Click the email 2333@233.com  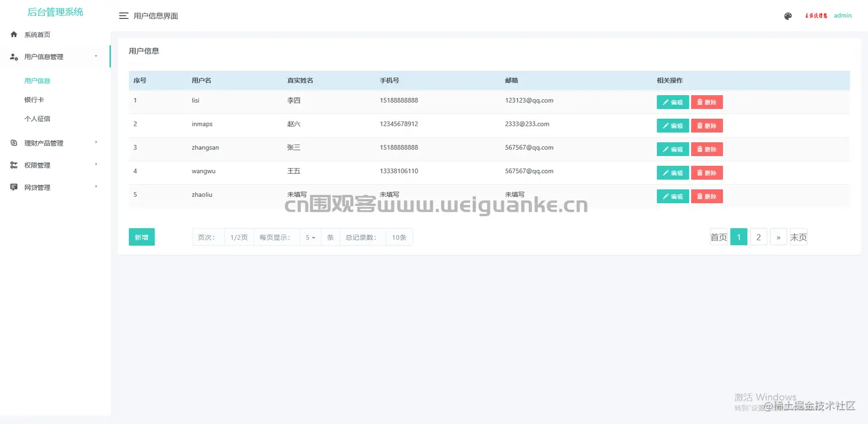click(527, 124)
